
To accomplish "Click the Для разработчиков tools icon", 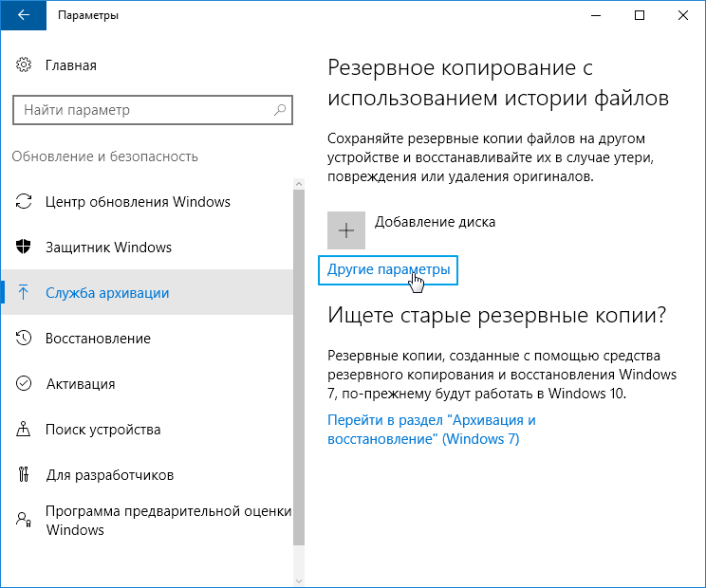I will (x=24, y=475).
